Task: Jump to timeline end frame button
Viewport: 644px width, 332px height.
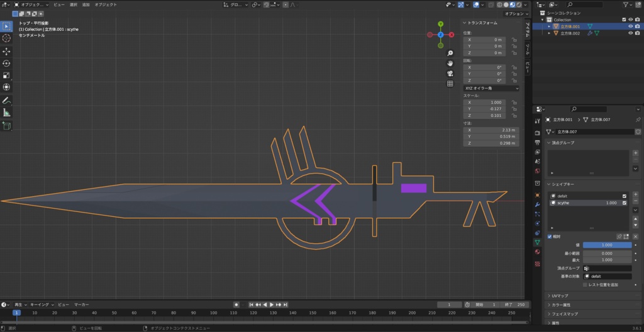Action: [286, 304]
